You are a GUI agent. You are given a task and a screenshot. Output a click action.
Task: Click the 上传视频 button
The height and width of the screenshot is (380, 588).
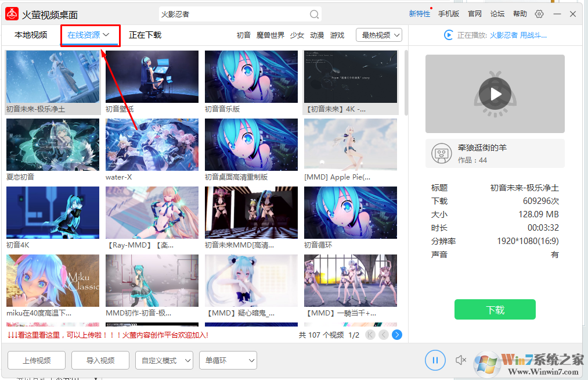click(x=37, y=360)
